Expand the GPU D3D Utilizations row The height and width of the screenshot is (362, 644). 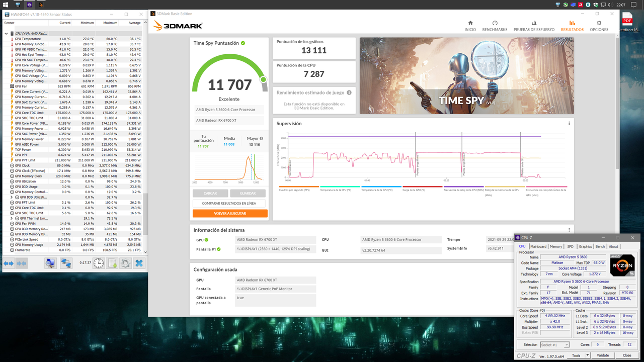[x=12, y=197]
